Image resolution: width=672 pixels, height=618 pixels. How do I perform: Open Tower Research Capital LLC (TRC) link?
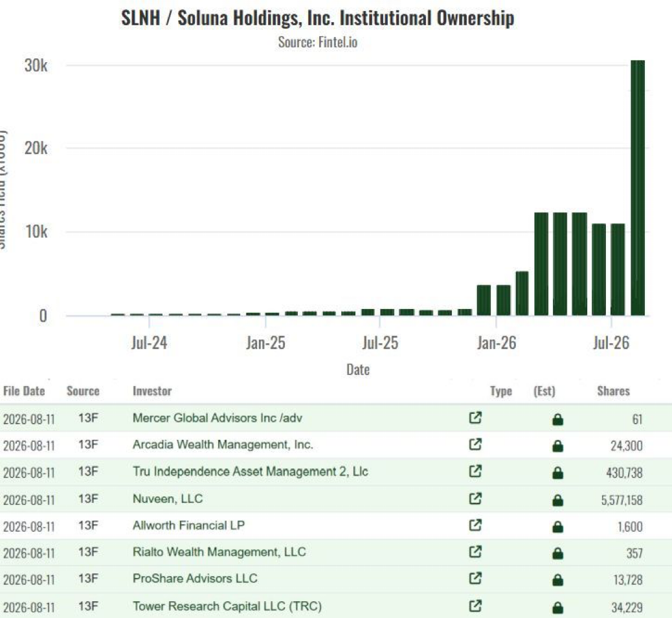[x=227, y=606]
